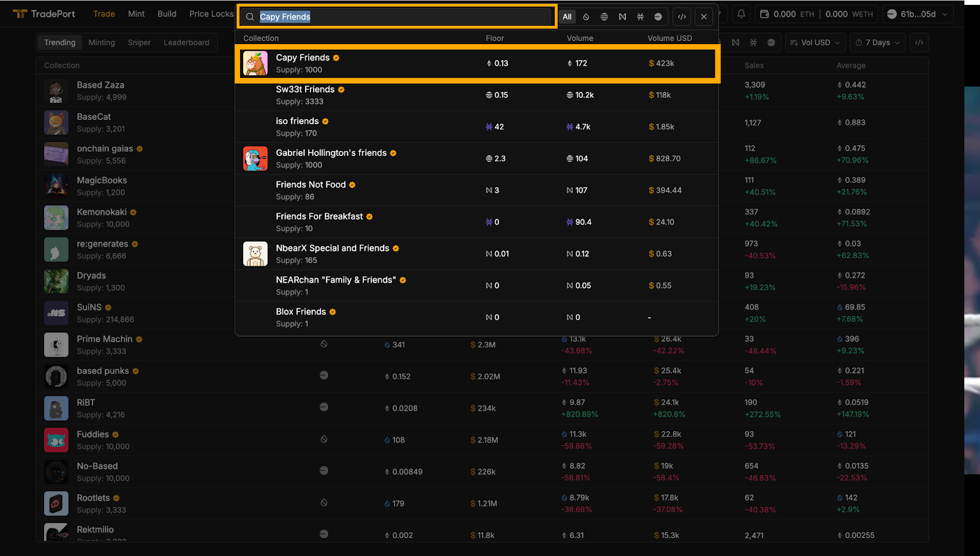Open the re:generates collection
Viewport: 980px width, 556px height.
(x=102, y=244)
